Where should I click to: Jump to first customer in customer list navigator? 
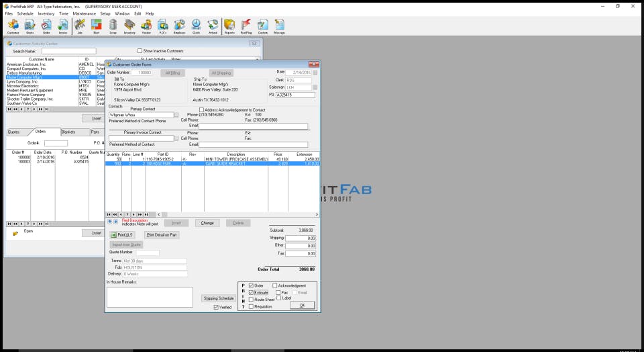(9, 109)
